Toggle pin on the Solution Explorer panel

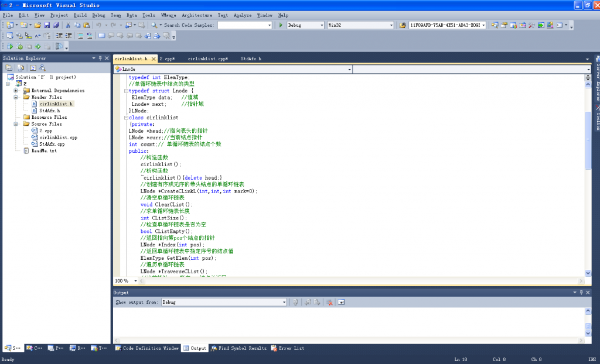point(100,58)
